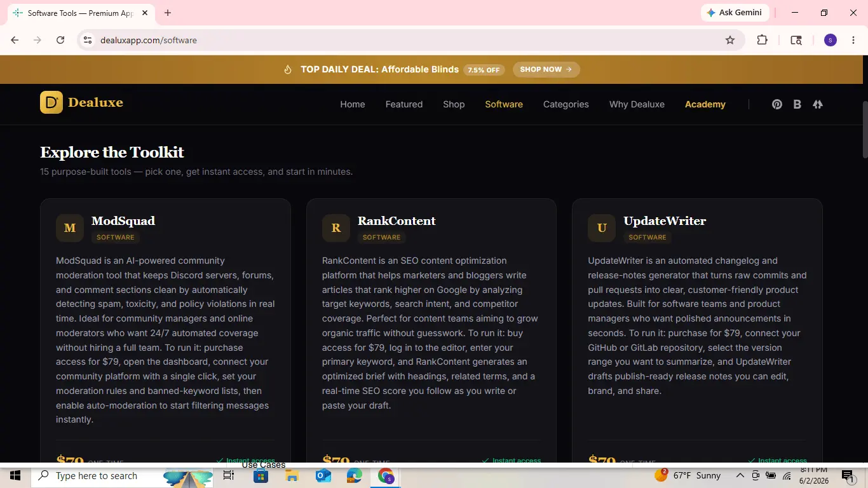View site information icon in address bar

[88, 40]
